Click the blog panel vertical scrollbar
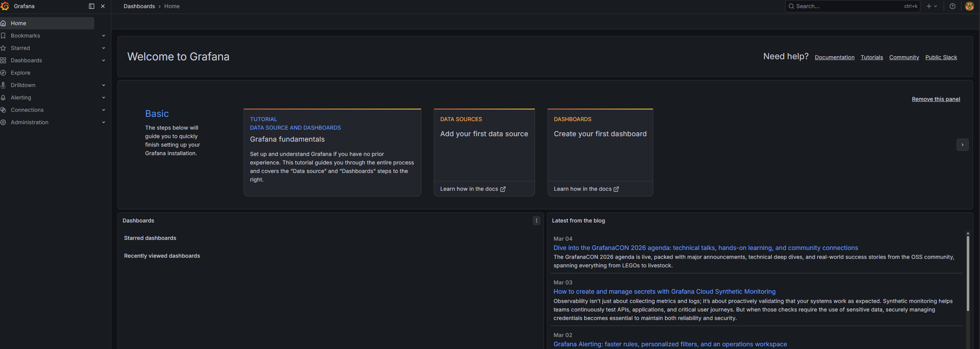This screenshot has height=349, width=980. point(968,273)
